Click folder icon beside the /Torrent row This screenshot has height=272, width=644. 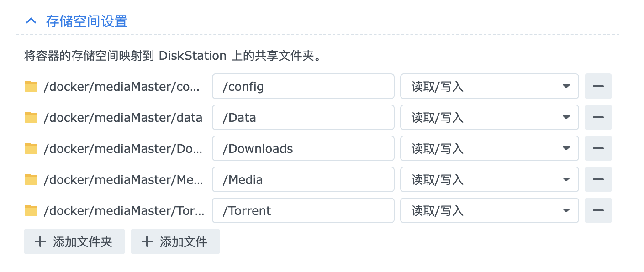tap(31, 210)
